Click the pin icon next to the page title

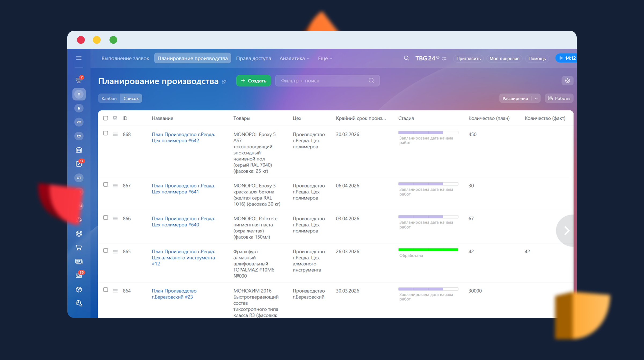224,82
